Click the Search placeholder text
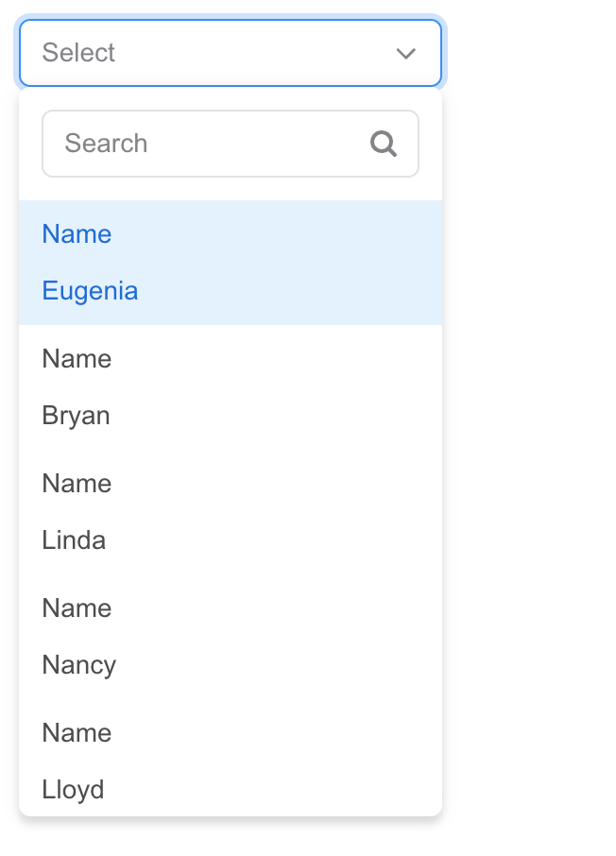Screen dimensions: 616x856 pyautogui.click(x=106, y=144)
